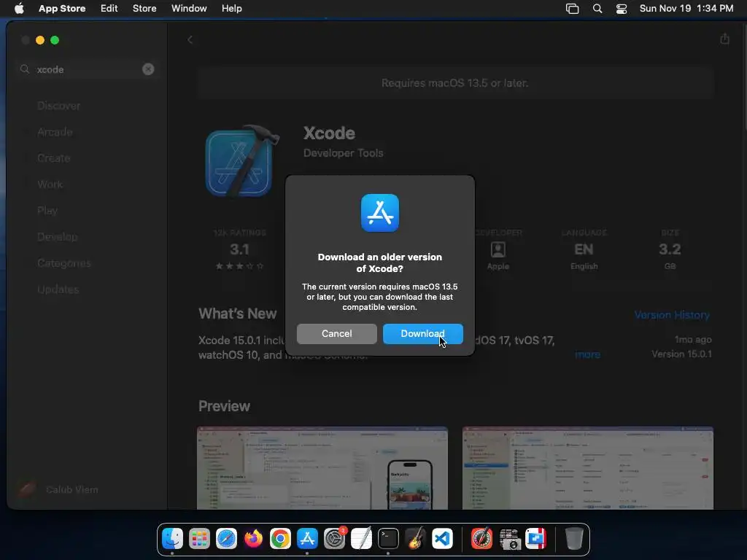Select Arcade in the sidebar
Image resolution: width=747 pixels, height=560 pixels.
[x=55, y=132]
